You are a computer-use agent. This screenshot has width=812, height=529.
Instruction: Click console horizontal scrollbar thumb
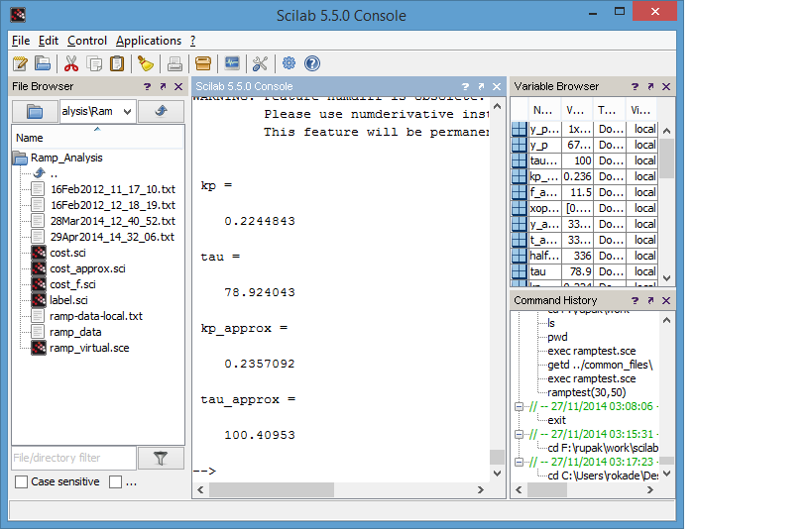[272, 489]
